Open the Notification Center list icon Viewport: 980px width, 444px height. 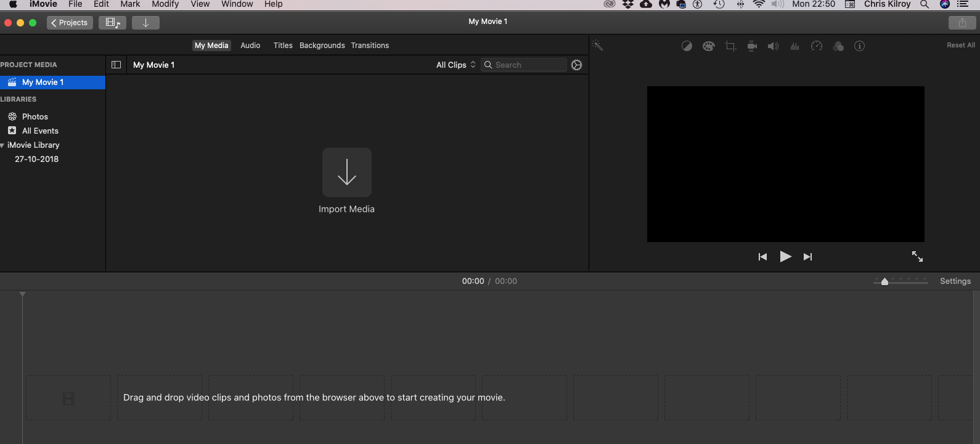[x=963, y=4]
